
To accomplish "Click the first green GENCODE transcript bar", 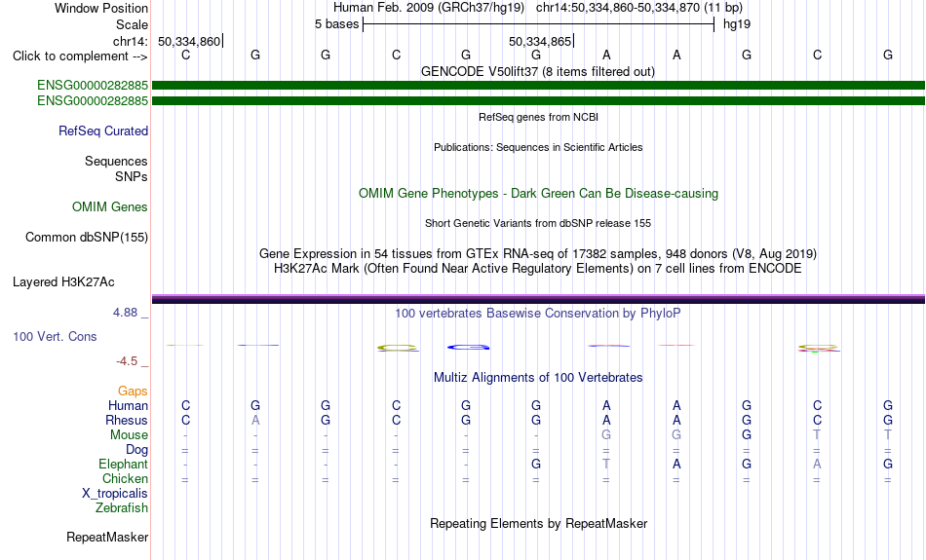I will (x=538, y=86).
